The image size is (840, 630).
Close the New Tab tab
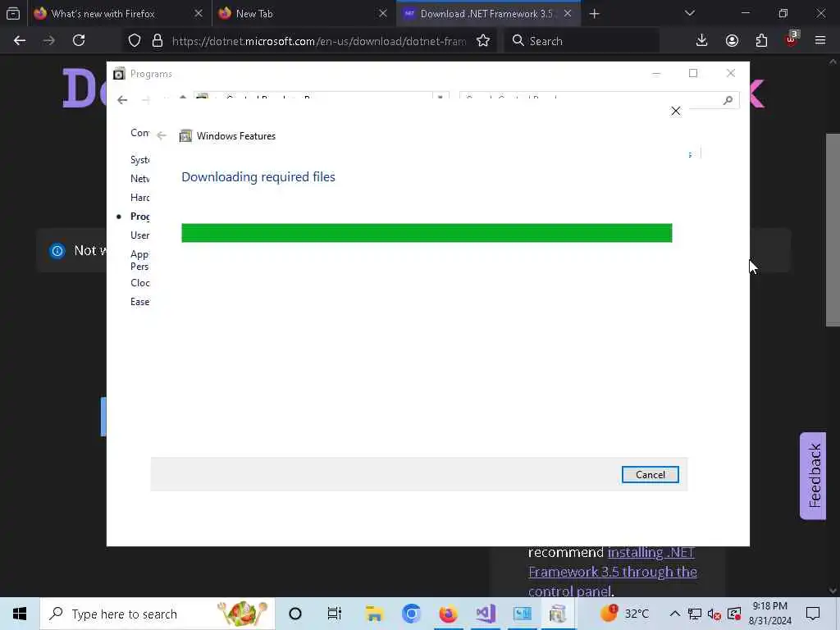tap(382, 13)
